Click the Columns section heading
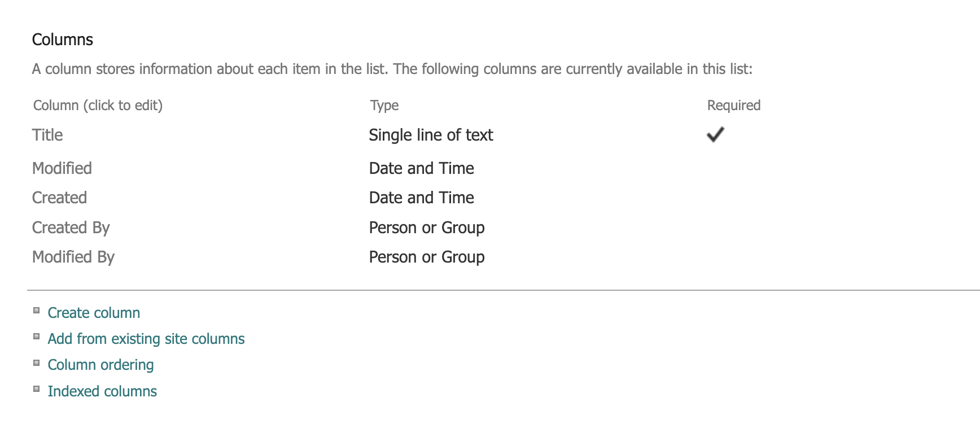Viewport: 980px width, 428px height. click(63, 40)
